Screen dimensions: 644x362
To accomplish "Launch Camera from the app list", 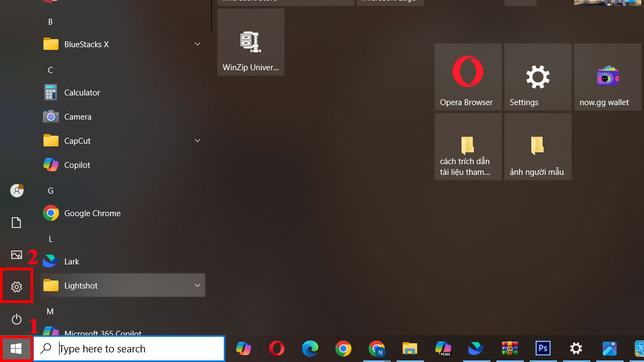I will click(x=123, y=116).
